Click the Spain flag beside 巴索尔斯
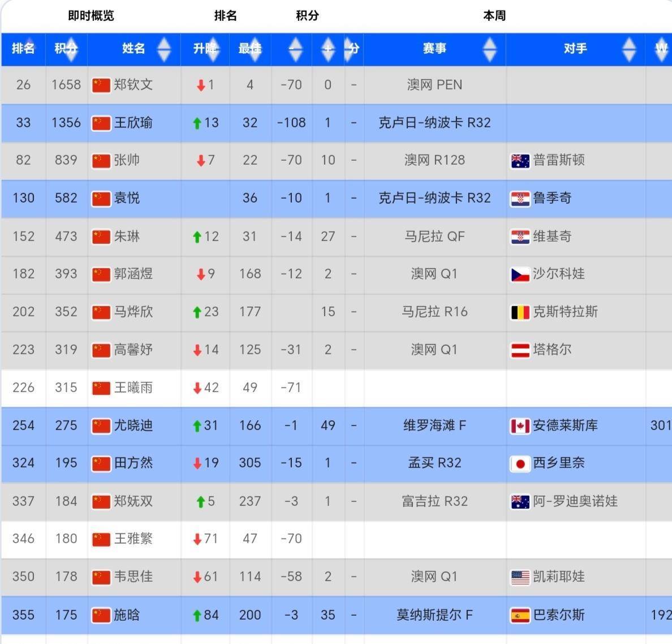Viewport: 672px width, 644px height. (520, 615)
